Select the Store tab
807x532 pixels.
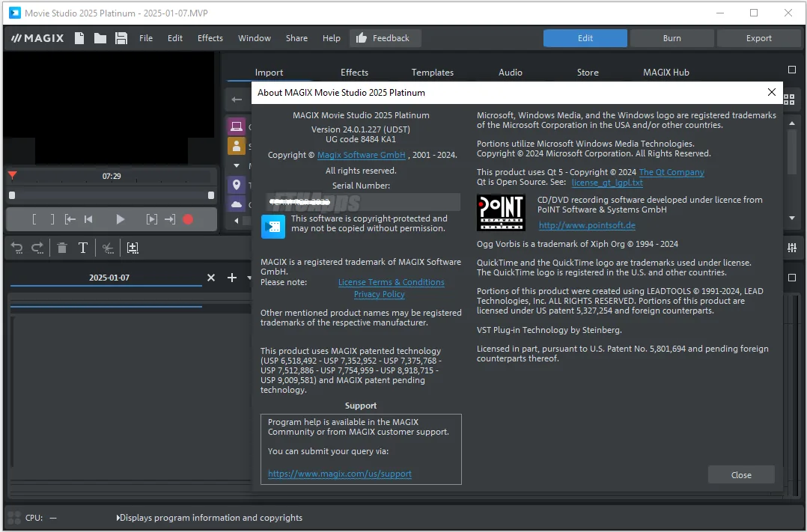tap(588, 73)
